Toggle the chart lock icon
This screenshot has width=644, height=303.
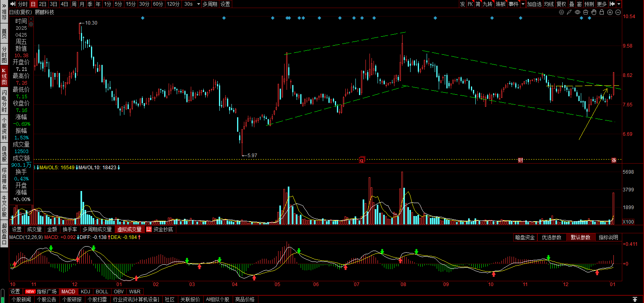602,12
